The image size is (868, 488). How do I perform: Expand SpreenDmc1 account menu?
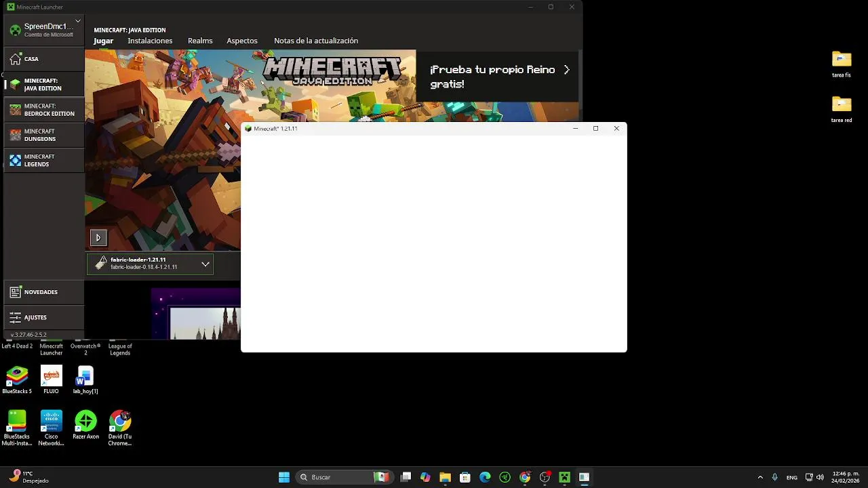pyautogui.click(x=43, y=30)
